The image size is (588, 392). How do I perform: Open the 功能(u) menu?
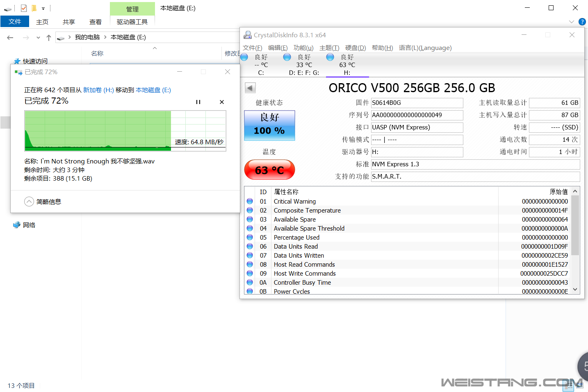pos(303,48)
